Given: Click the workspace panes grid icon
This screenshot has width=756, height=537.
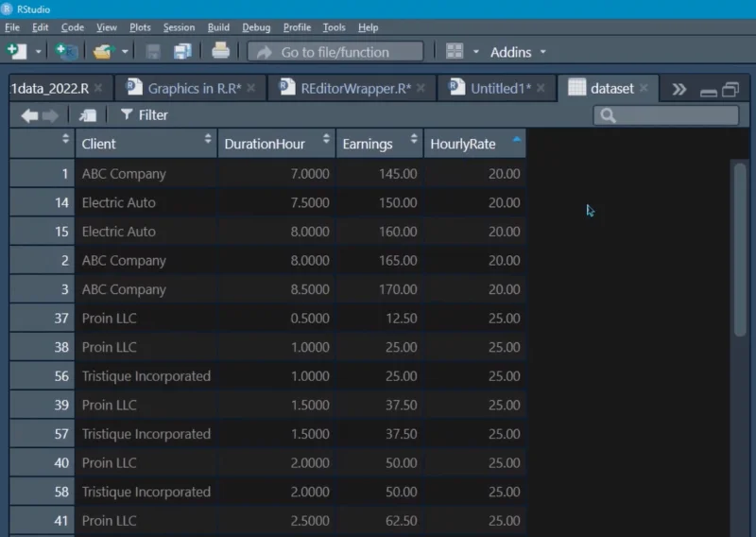Looking at the screenshot, I should (x=455, y=51).
